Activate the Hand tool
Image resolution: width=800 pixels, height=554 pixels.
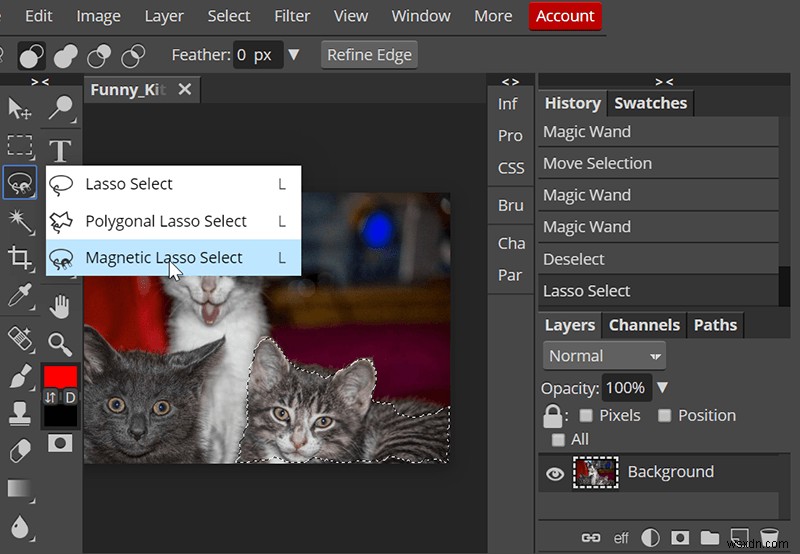tap(61, 306)
